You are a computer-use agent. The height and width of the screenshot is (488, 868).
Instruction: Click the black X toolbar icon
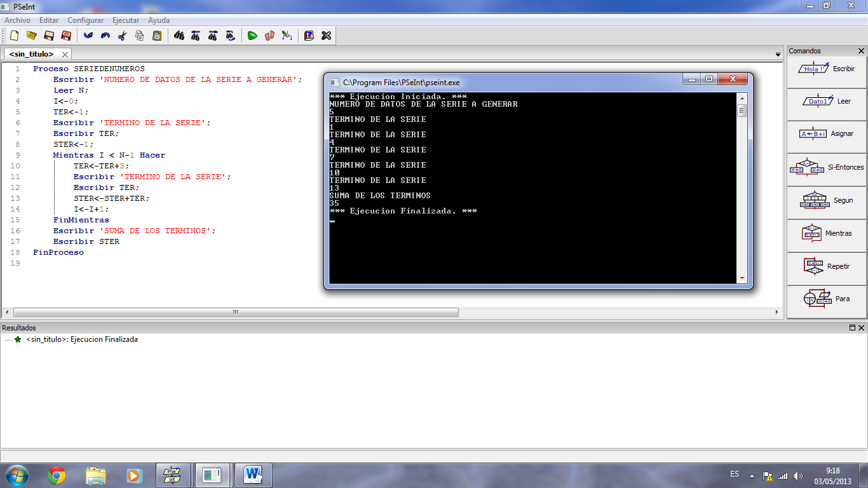(x=326, y=36)
